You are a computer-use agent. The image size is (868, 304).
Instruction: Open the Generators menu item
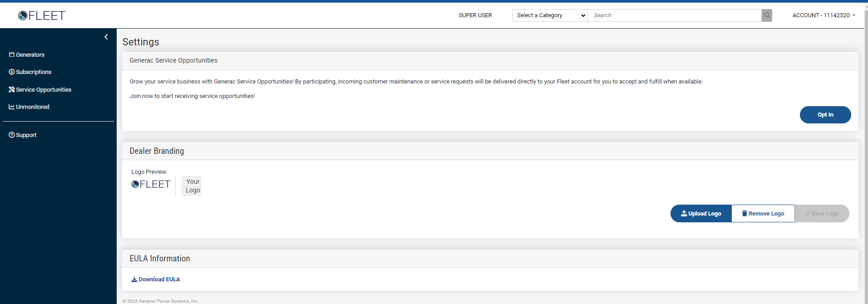tap(30, 54)
